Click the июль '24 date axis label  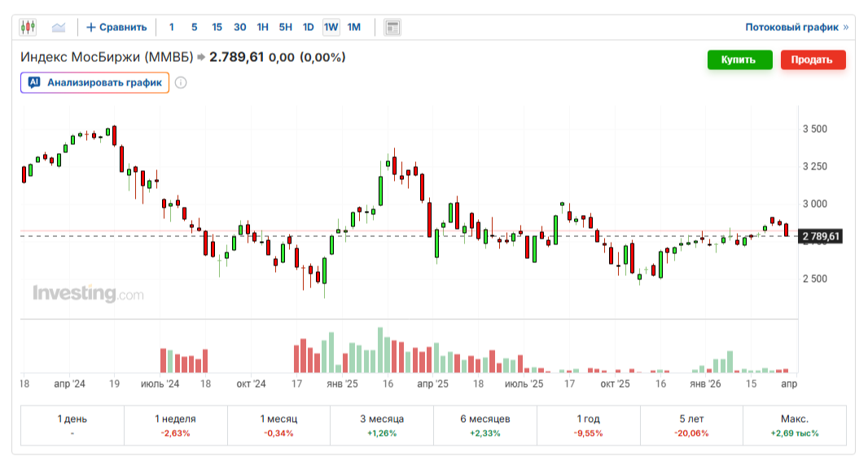pyautogui.click(x=160, y=384)
